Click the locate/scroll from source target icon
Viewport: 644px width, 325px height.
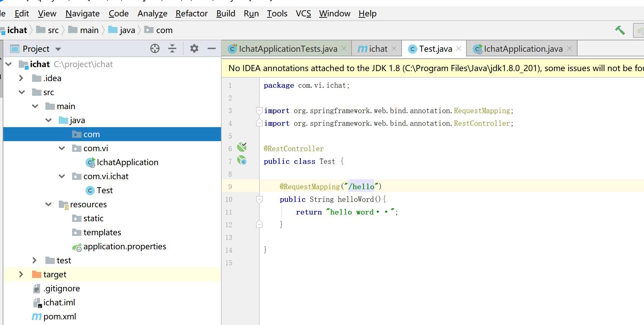[155, 48]
